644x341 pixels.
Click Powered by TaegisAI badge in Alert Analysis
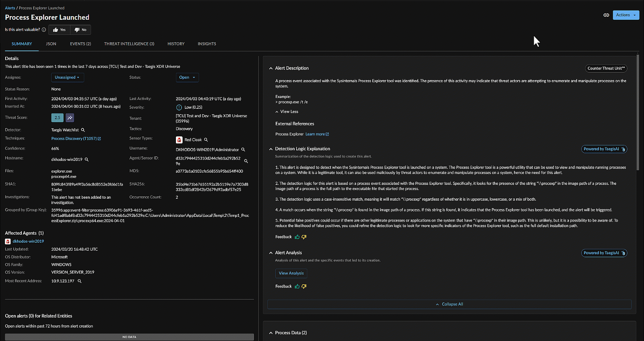604,253
